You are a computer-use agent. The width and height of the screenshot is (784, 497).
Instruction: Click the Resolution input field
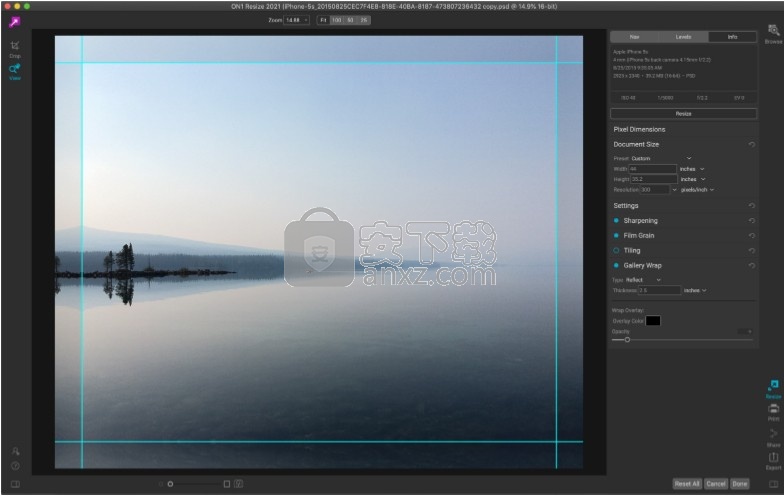coord(654,190)
